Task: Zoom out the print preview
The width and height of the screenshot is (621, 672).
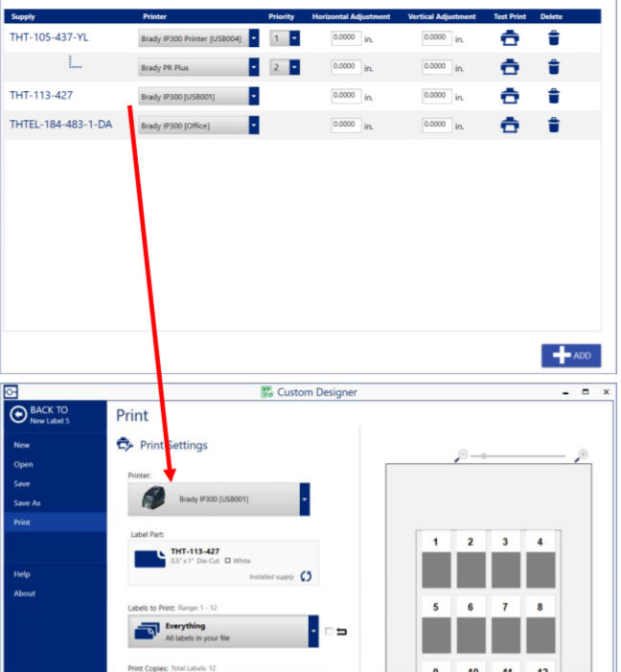Action: (x=461, y=455)
